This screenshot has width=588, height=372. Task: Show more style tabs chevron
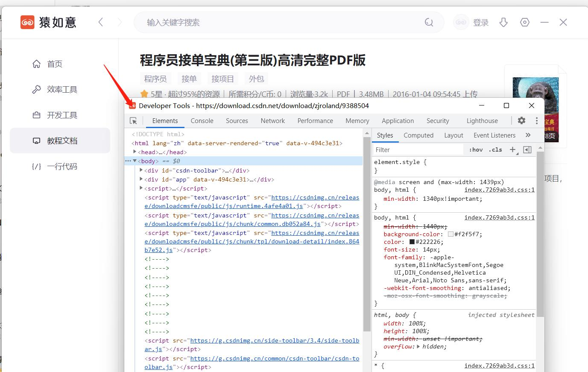(528, 135)
